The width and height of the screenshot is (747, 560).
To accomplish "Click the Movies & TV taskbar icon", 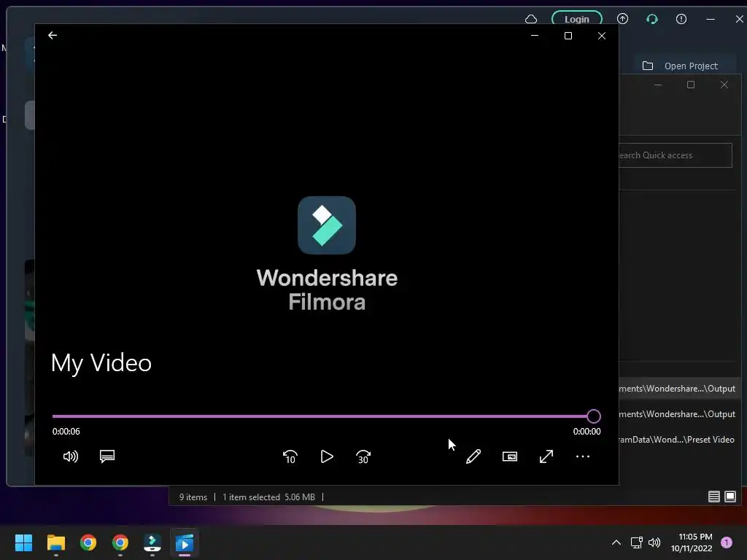I will (185, 542).
